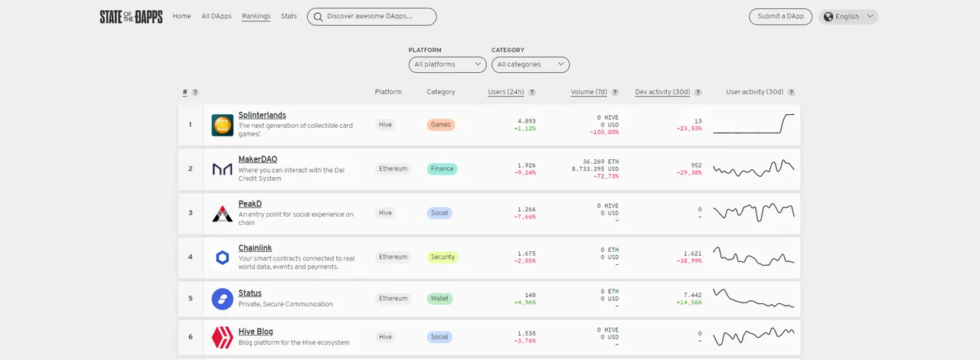
Task: Open the PeakD app logo
Action: 222,213
